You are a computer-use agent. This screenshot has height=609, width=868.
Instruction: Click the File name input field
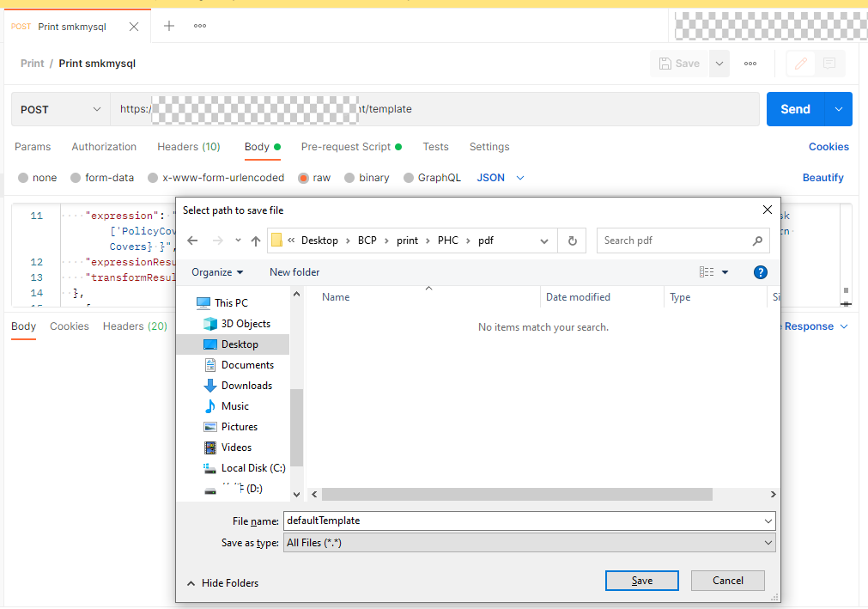[522, 521]
